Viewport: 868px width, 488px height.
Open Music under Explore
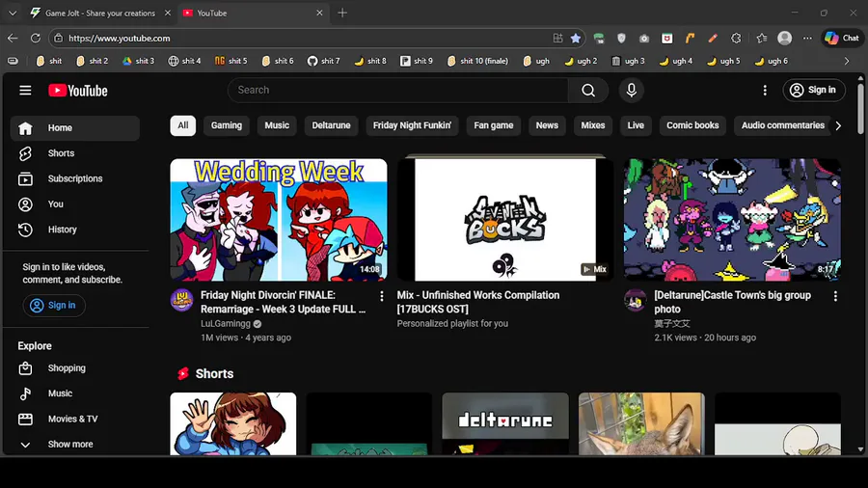click(75, 393)
